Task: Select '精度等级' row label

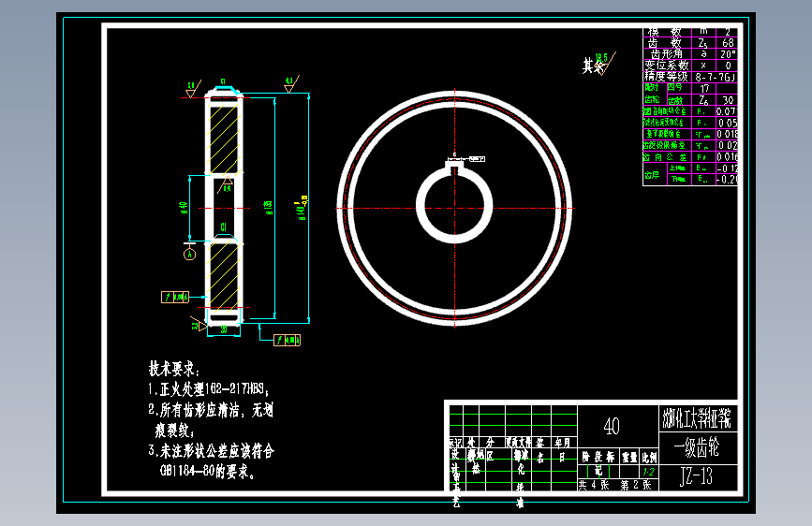Action: [667, 77]
